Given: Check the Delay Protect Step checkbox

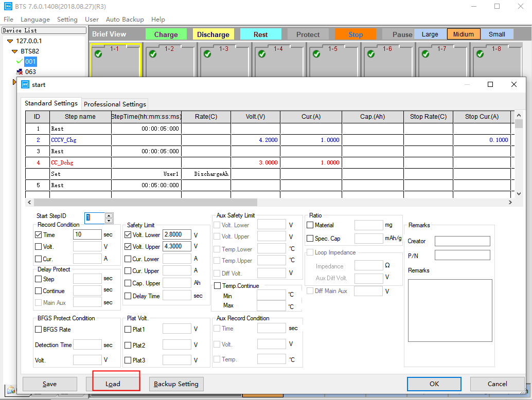Looking at the screenshot, I should 39,279.
